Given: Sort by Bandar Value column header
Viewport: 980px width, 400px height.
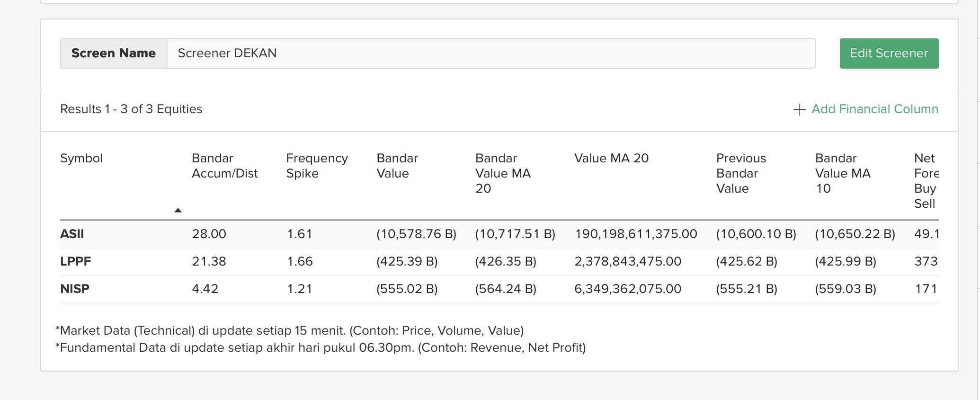Looking at the screenshot, I should coord(397,166).
